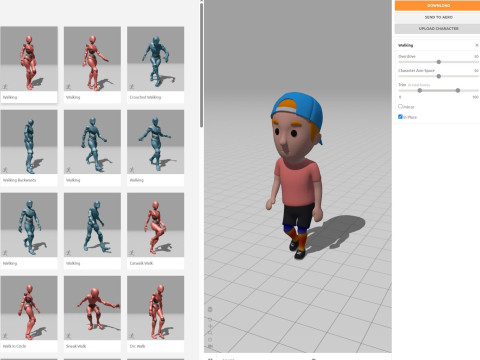This screenshot has height=360, width=480.
Task: Click the motion icon on Crouched Walking card
Action: (132, 87)
